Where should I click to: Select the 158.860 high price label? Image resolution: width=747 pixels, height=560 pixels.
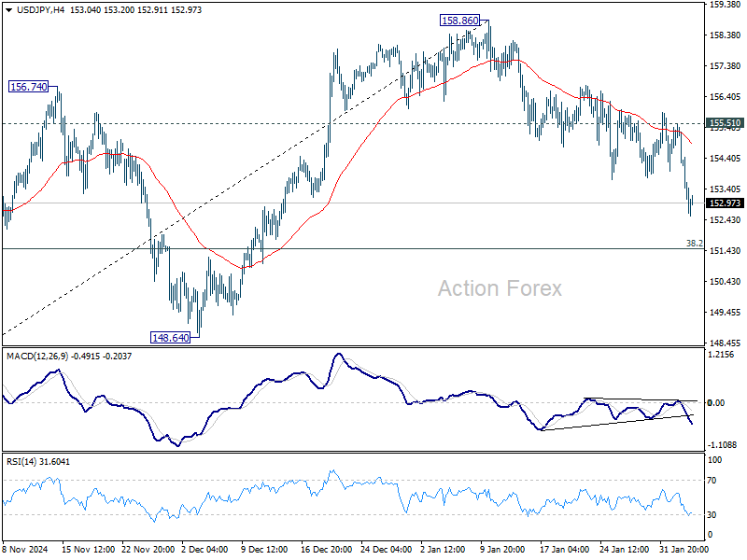pyautogui.click(x=459, y=21)
